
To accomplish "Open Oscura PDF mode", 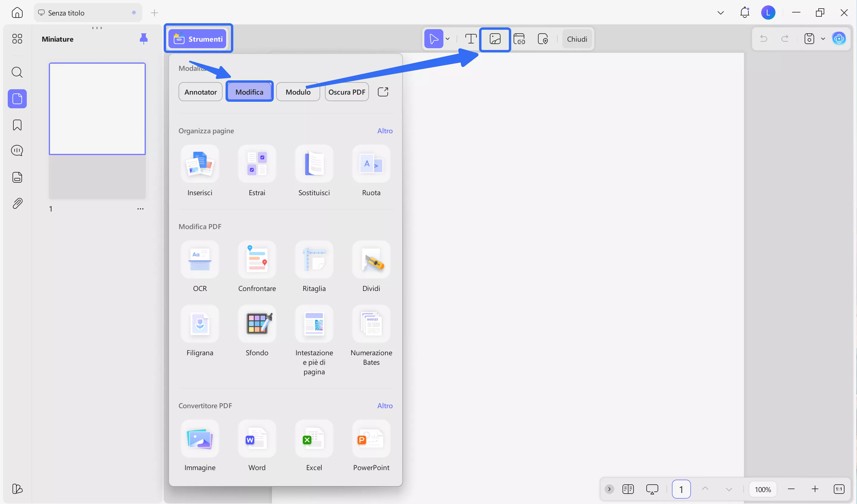I will [x=347, y=91].
